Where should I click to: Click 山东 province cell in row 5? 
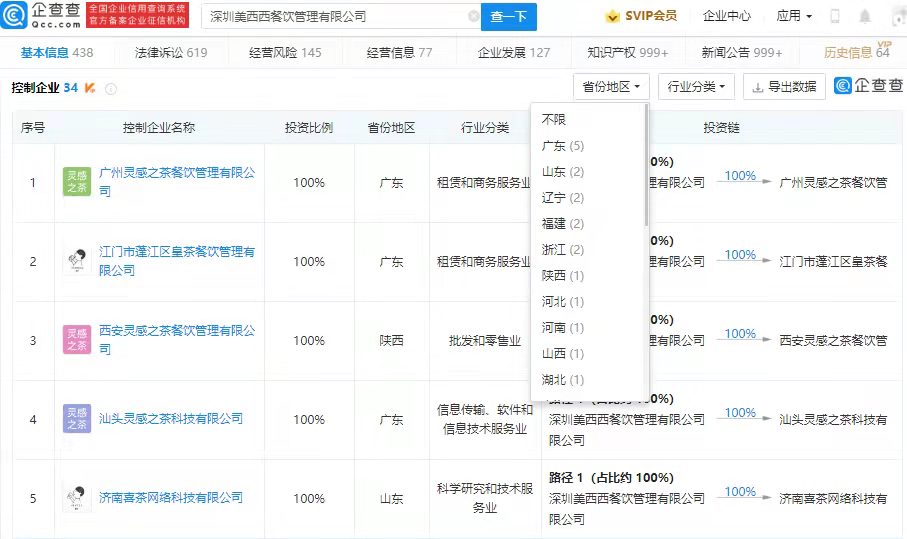(x=391, y=499)
